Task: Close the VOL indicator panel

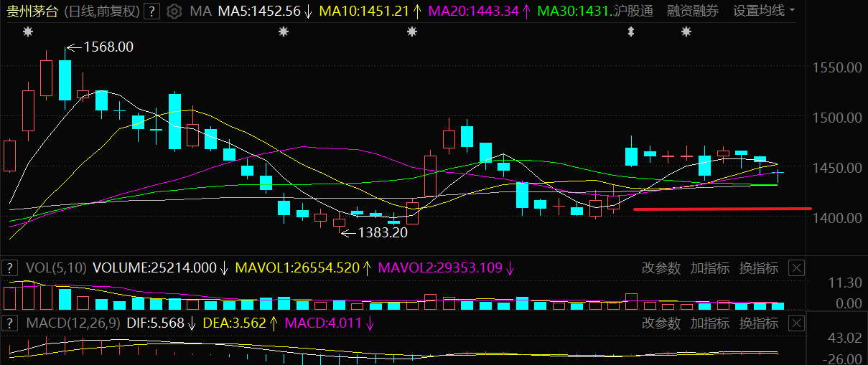Action: (x=796, y=268)
